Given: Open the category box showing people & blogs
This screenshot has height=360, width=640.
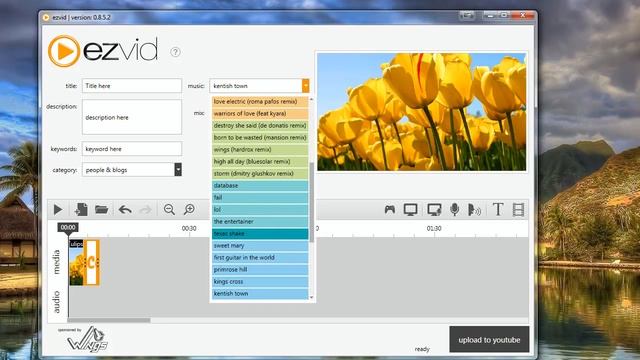Looking at the screenshot, I should click(132, 169).
